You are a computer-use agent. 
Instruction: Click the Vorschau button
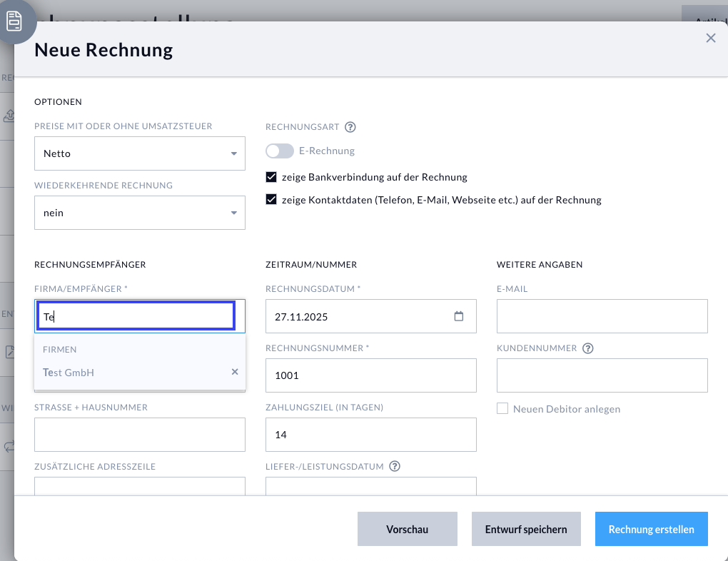pos(407,529)
